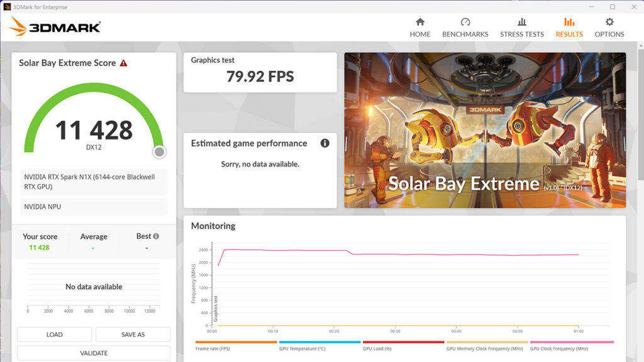Open the Benchmarks gauge icon
This screenshot has height=362, width=644.
tap(465, 22)
